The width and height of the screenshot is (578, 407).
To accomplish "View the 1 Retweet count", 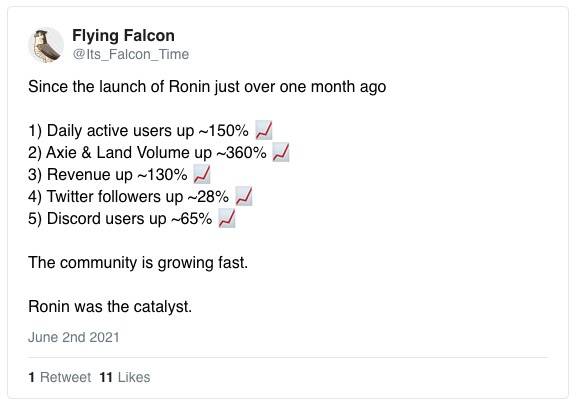I will (x=59, y=377).
